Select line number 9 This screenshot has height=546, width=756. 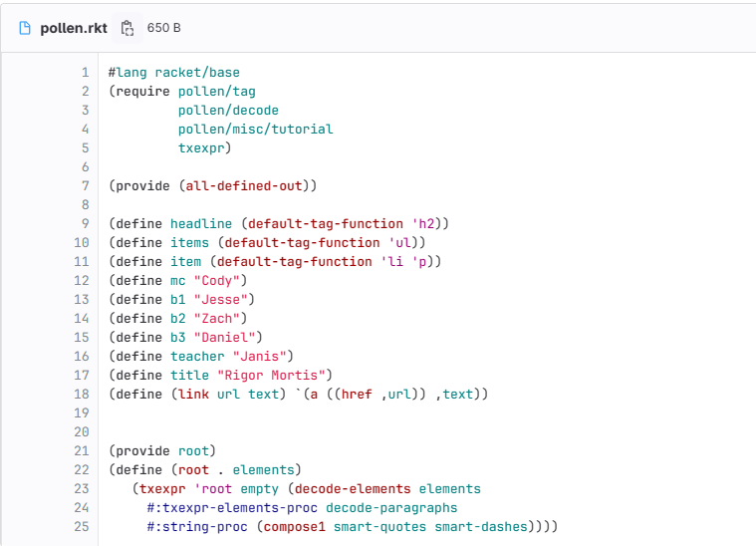(86, 223)
